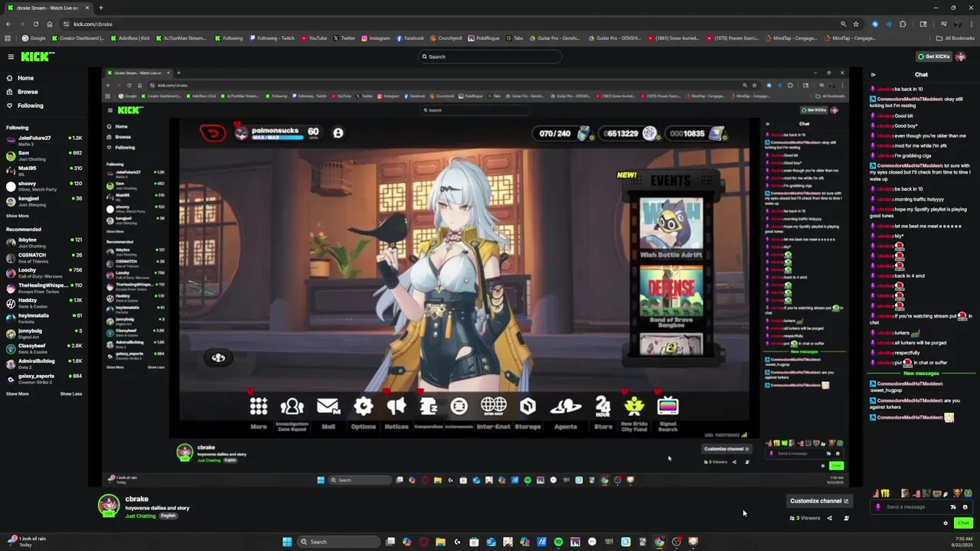The width and height of the screenshot is (980, 551).
Task: Open the Mail icon in game menu
Action: tap(328, 406)
